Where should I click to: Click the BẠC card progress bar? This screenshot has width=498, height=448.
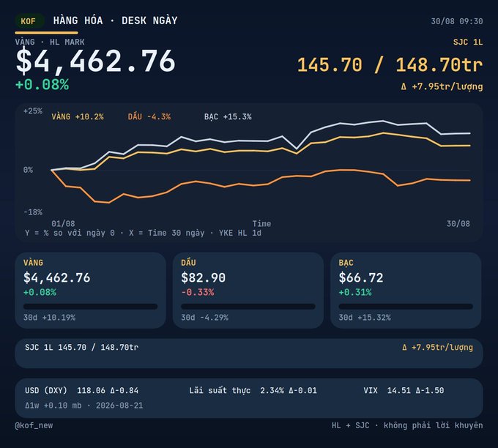406,307
